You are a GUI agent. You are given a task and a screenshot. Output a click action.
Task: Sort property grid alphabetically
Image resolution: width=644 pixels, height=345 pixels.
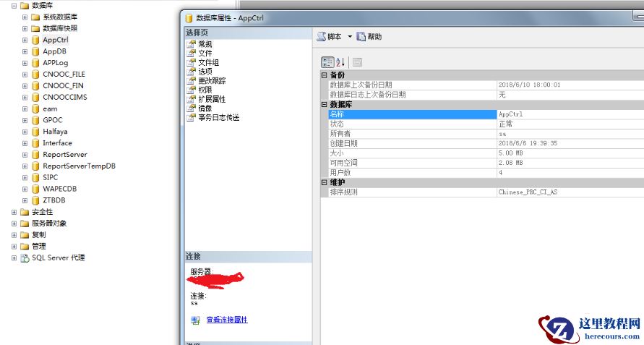coord(340,62)
